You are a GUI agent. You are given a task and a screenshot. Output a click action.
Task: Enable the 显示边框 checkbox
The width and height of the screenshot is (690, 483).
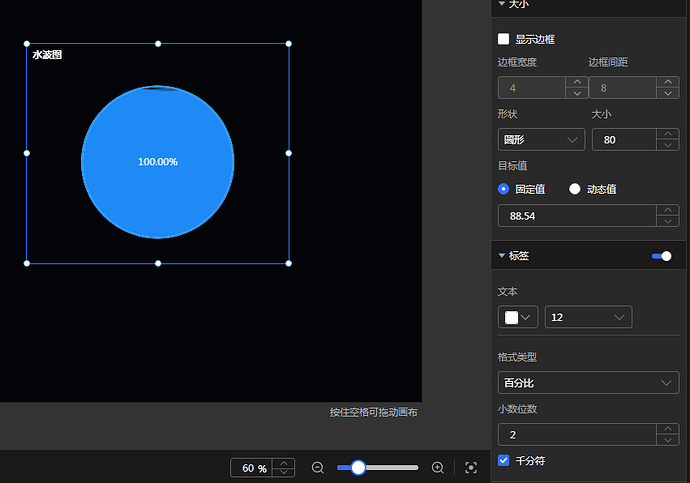click(504, 39)
